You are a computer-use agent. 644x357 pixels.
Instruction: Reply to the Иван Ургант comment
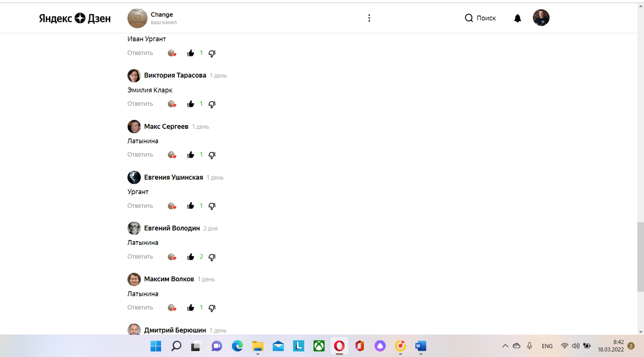(x=140, y=53)
